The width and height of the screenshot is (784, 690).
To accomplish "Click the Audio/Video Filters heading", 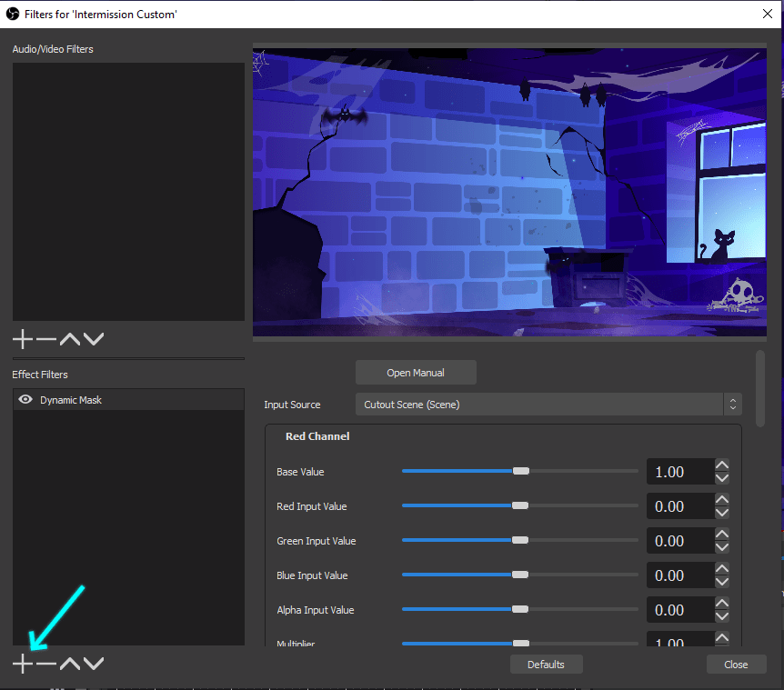I will (x=53, y=49).
